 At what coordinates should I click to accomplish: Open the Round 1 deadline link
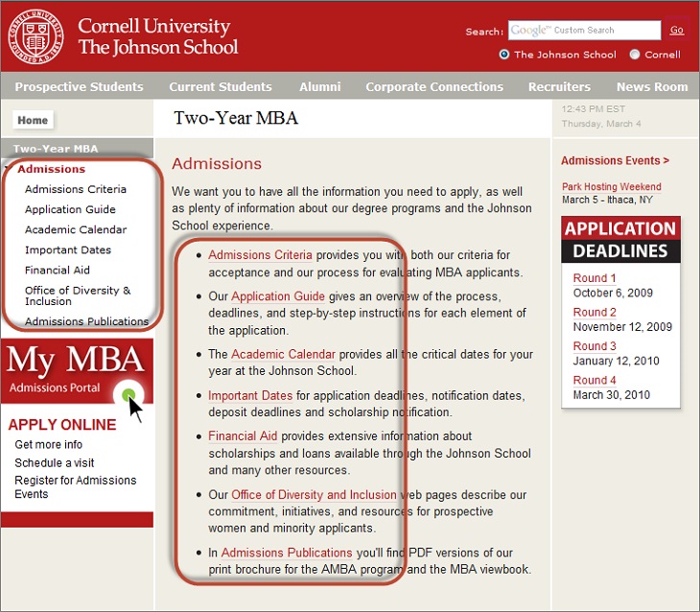pos(595,278)
